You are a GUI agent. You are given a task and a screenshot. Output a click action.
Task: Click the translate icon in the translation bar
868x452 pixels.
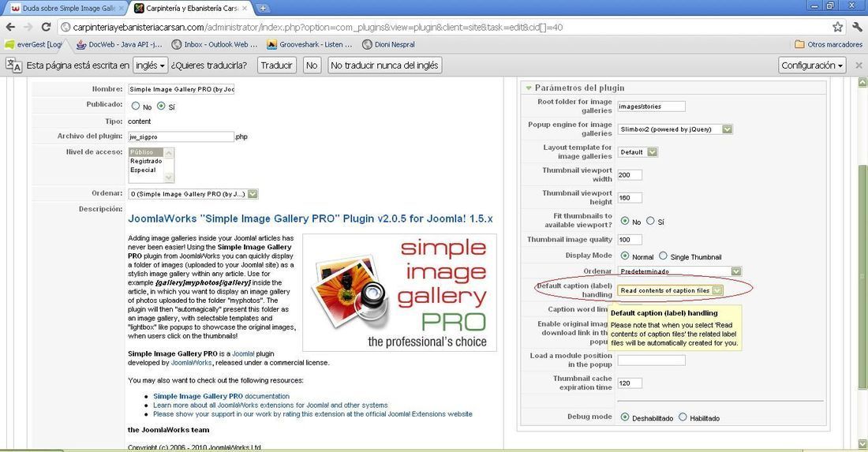pos(13,65)
